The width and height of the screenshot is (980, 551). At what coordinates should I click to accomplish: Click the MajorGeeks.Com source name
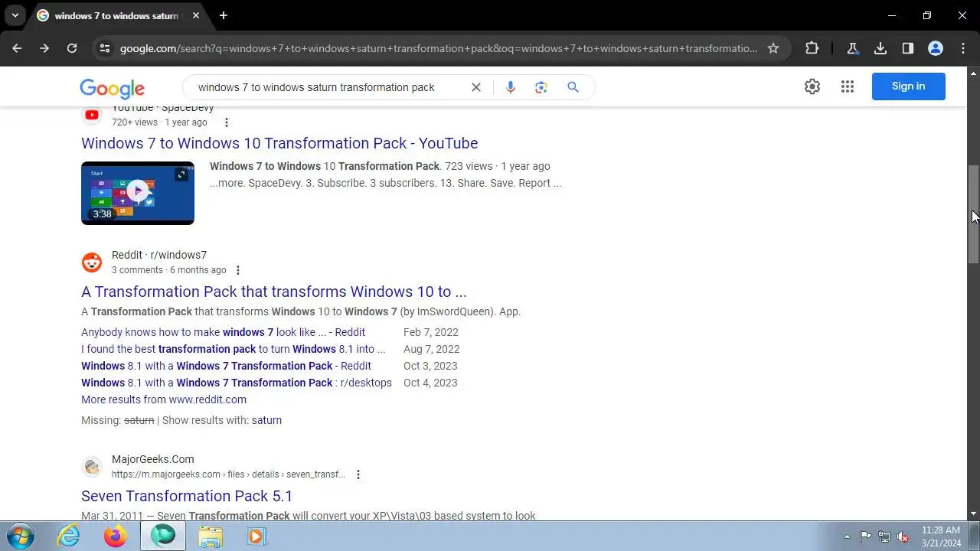153,459
